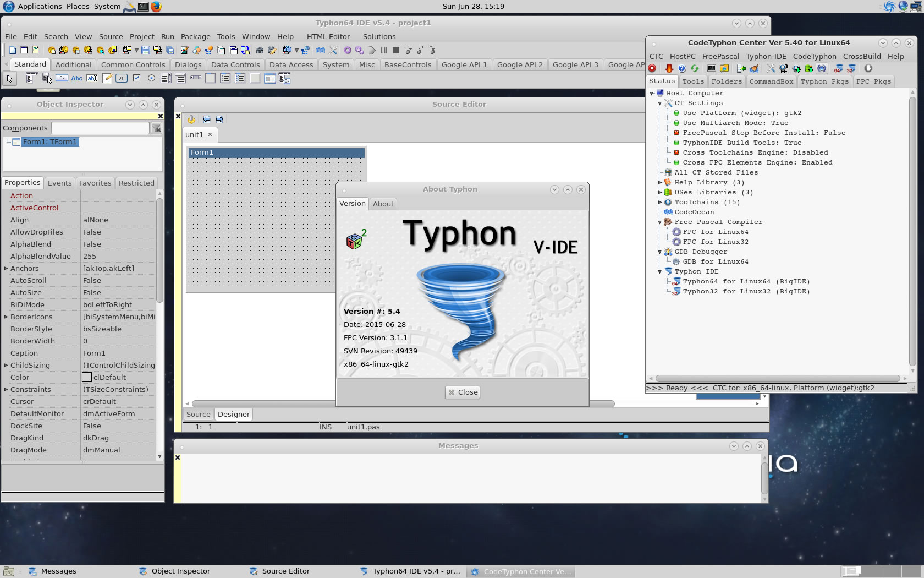
Task: Select the TButton 'Ok' component icon
Action: click(x=62, y=78)
